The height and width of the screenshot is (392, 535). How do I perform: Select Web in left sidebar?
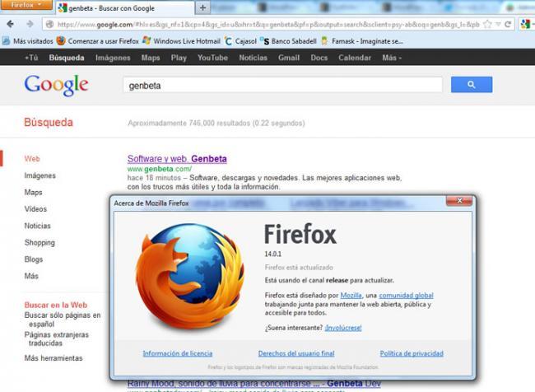(x=32, y=159)
